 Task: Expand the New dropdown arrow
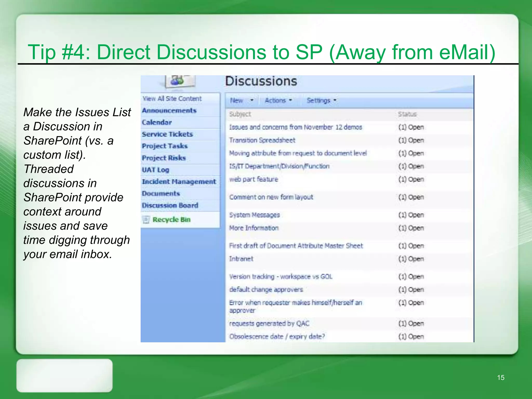(x=251, y=100)
